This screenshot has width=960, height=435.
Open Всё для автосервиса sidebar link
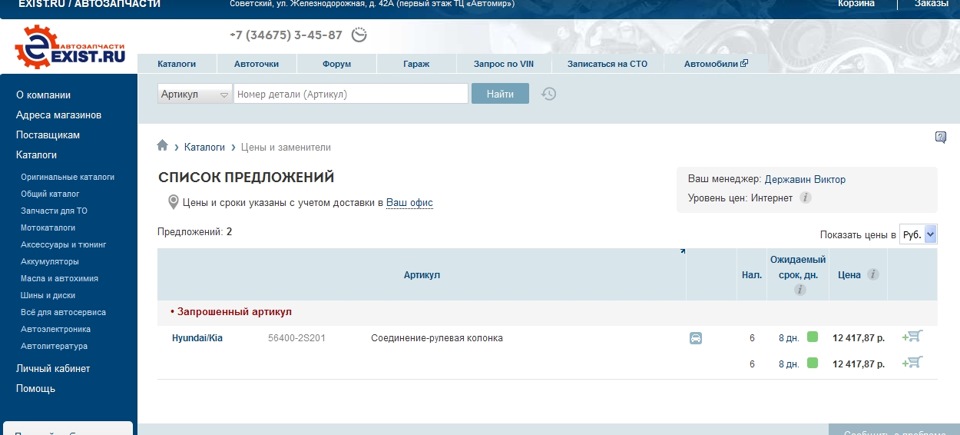(63, 312)
